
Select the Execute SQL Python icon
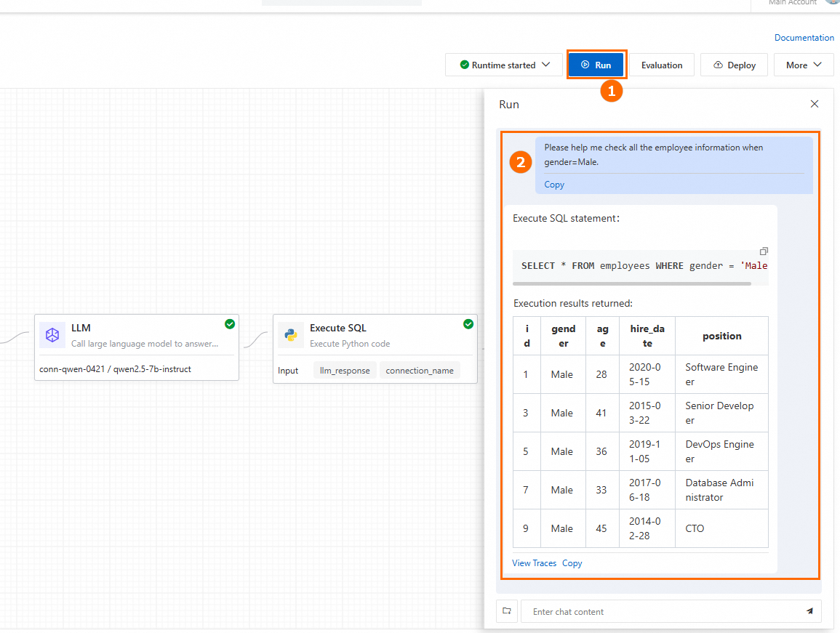click(291, 335)
